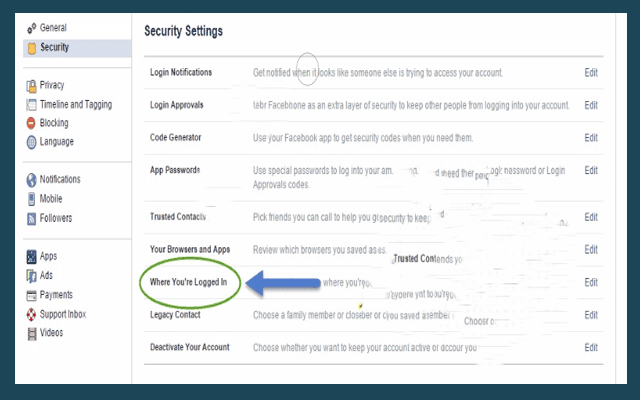
Task: Open the Ads settings page
Action: pyautogui.click(x=46, y=276)
